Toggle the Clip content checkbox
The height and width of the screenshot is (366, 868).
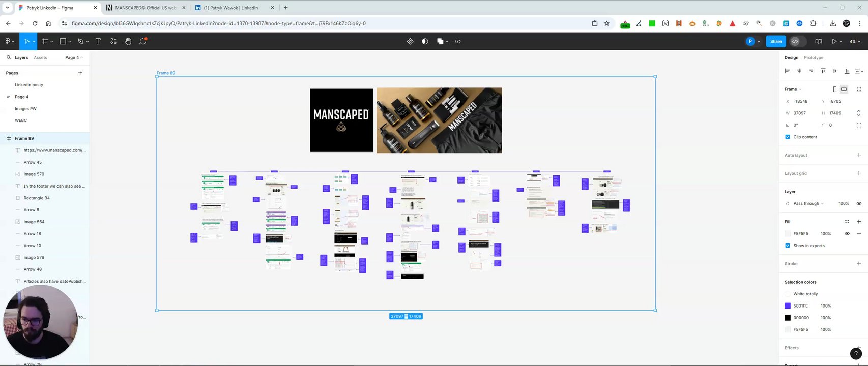click(788, 137)
